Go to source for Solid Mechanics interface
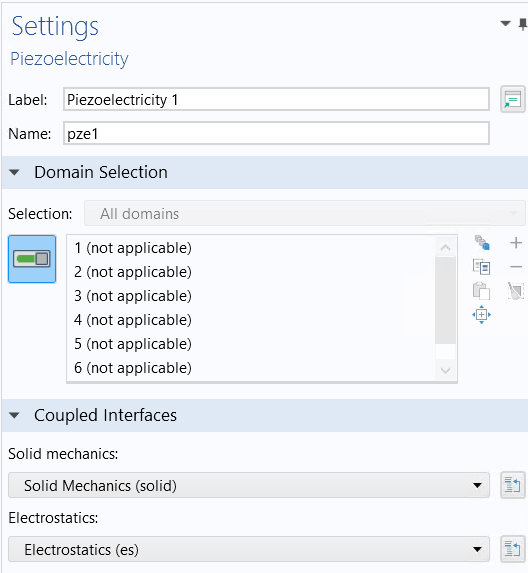This screenshot has width=528, height=573. (x=513, y=485)
